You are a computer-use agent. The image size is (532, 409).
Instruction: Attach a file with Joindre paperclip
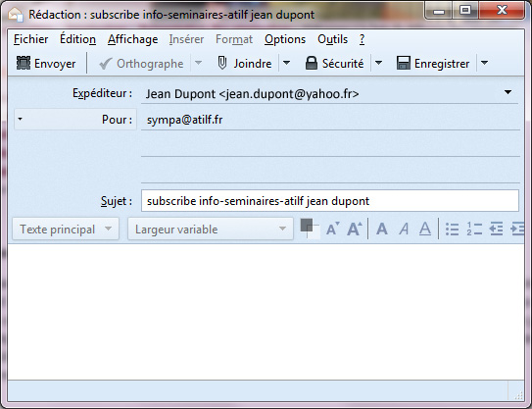[244, 64]
